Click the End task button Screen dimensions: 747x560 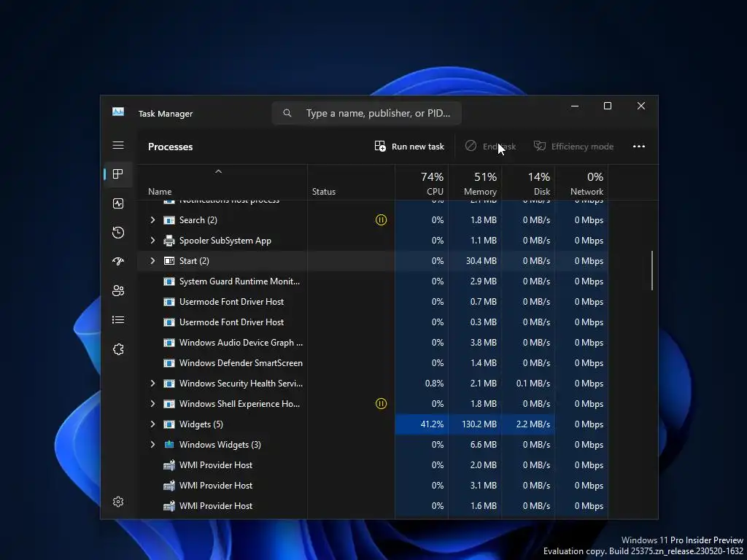coord(491,146)
